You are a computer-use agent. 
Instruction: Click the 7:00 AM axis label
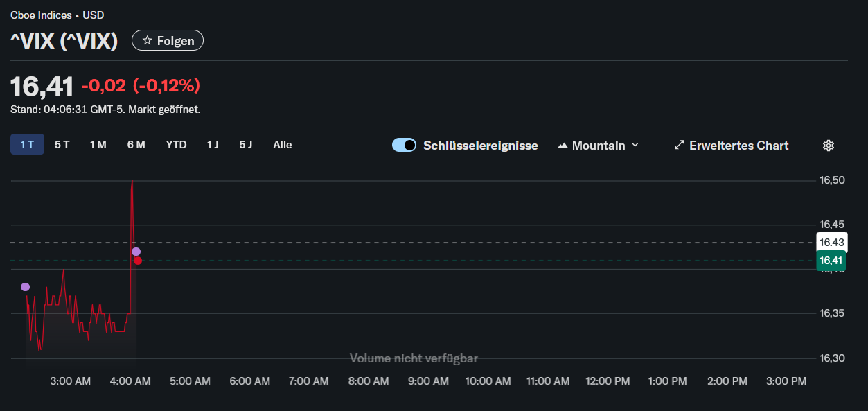click(x=309, y=381)
